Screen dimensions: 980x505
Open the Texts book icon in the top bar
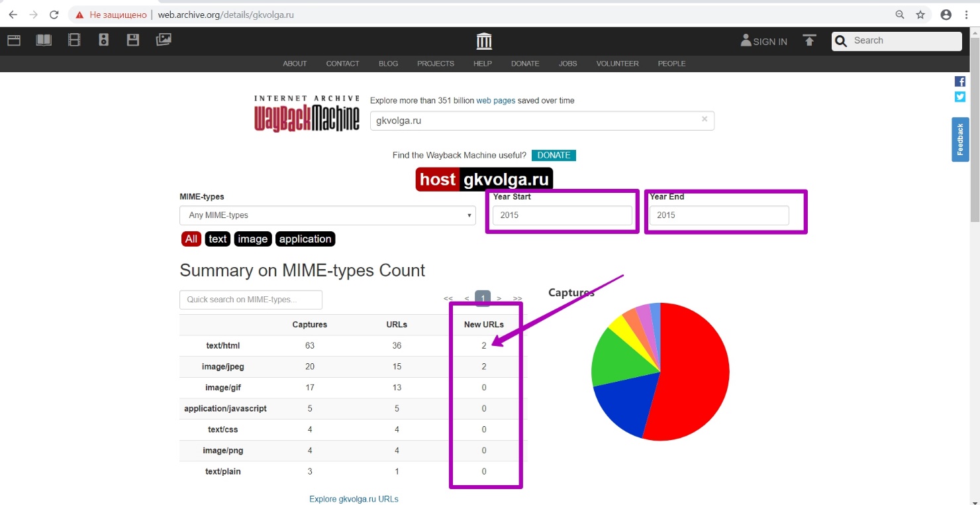pos(44,40)
